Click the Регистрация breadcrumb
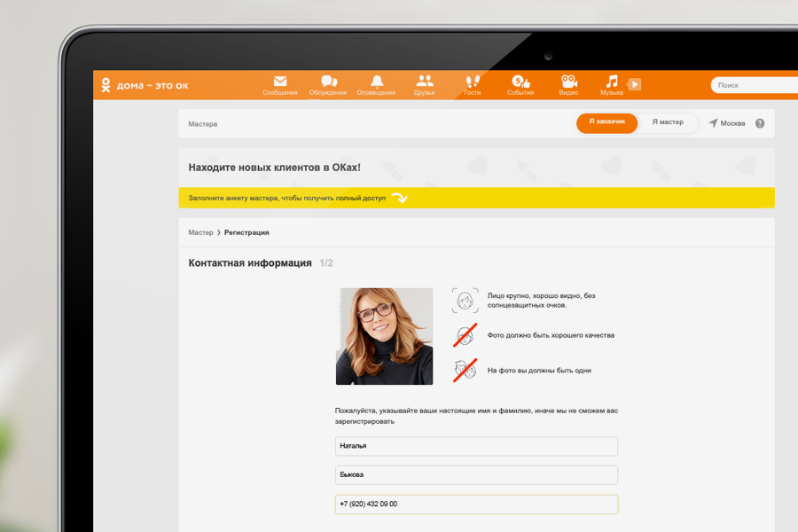Image resolution: width=798 pixels, height=532 pixels. pos(246,232)
